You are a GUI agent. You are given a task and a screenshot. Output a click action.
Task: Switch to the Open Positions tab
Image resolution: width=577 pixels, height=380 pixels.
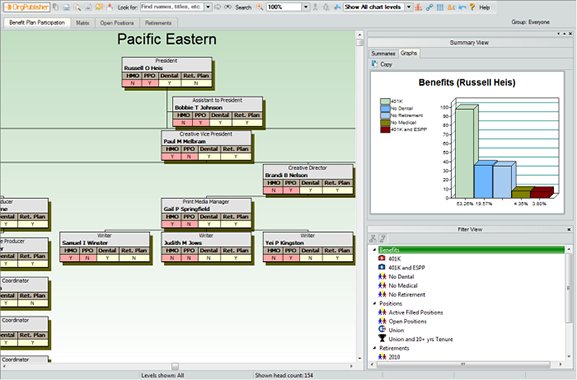117,23
